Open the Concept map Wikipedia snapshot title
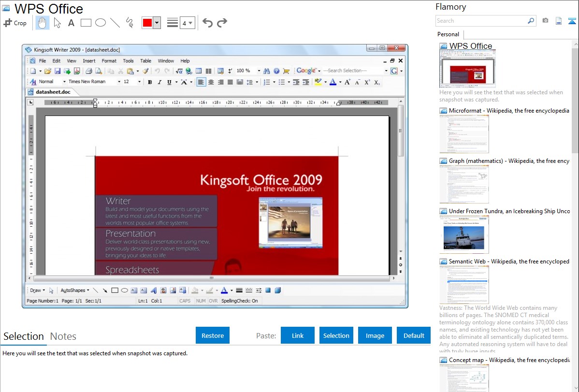The width and height of the screenshot is (579, 392). click(x=509, y=360)
